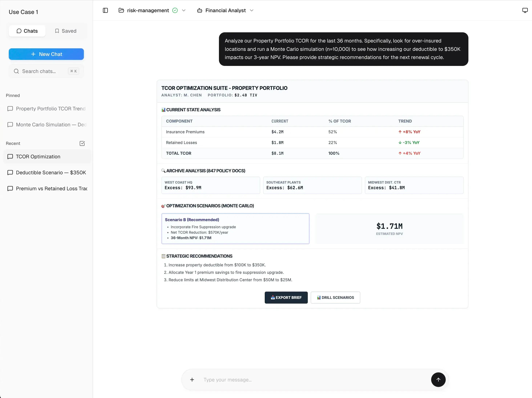The image size is (532, 398).
Task: Click the Financial Analyst bot icon
Action: (200, 10)
